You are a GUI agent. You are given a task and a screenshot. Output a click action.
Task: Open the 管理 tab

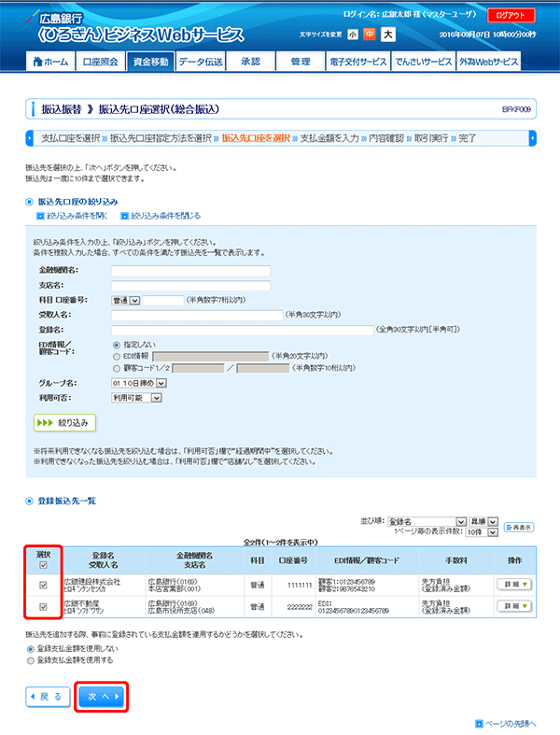pyautogui.click(x=301, y=62)
